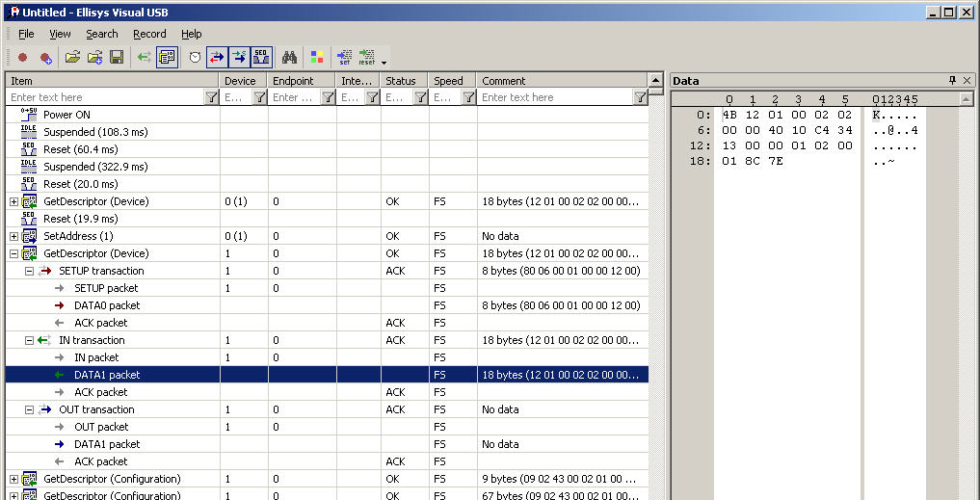This screenshot has height=500, width=980.
Task: Click the OUT packet arrow icon
Action: 60,427
